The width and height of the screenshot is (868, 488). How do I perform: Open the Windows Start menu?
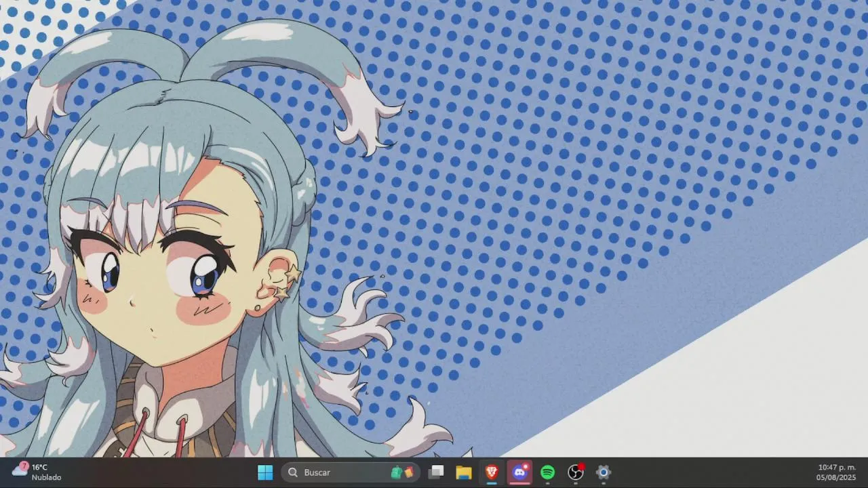[x=265, y=472]
